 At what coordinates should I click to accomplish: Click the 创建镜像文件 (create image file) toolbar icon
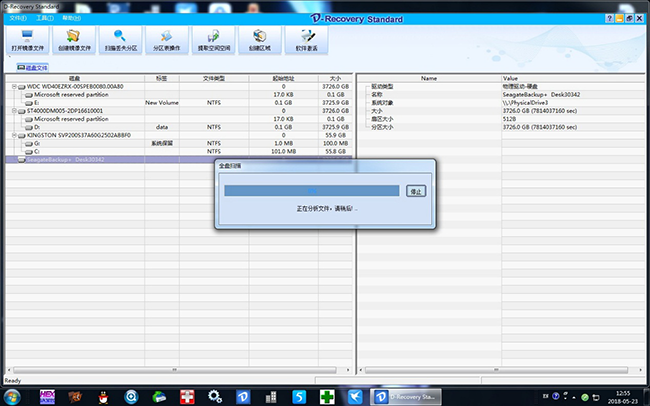point(74,41)
